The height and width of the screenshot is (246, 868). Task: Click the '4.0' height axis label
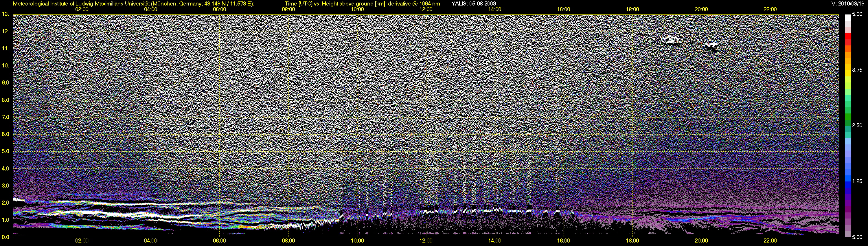click(5, 168)
